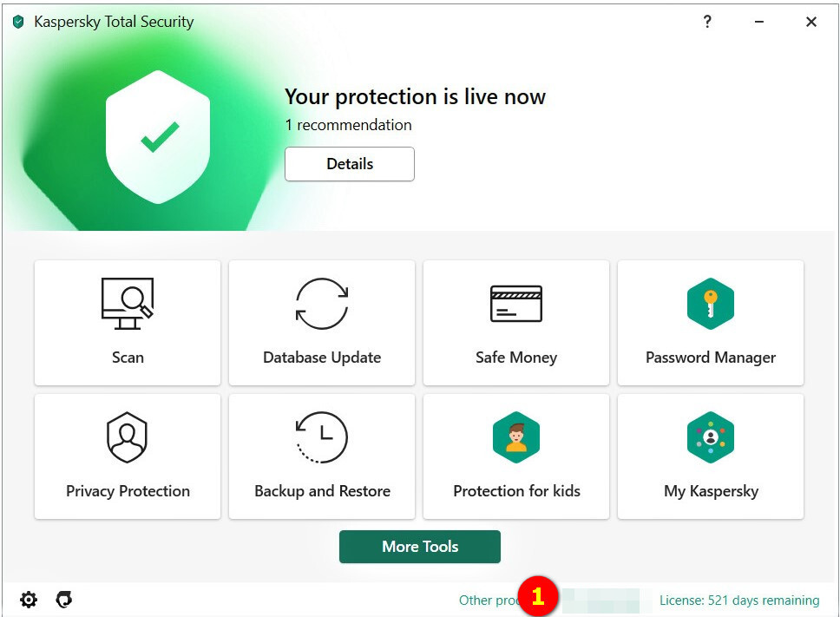Click the Protection for kids label
This screenshot has width=840, height=617.
[x=516, y=491]
